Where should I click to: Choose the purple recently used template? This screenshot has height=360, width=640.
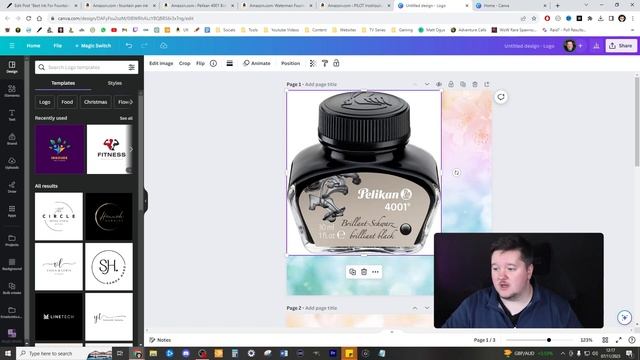click(x=60, y=149)
